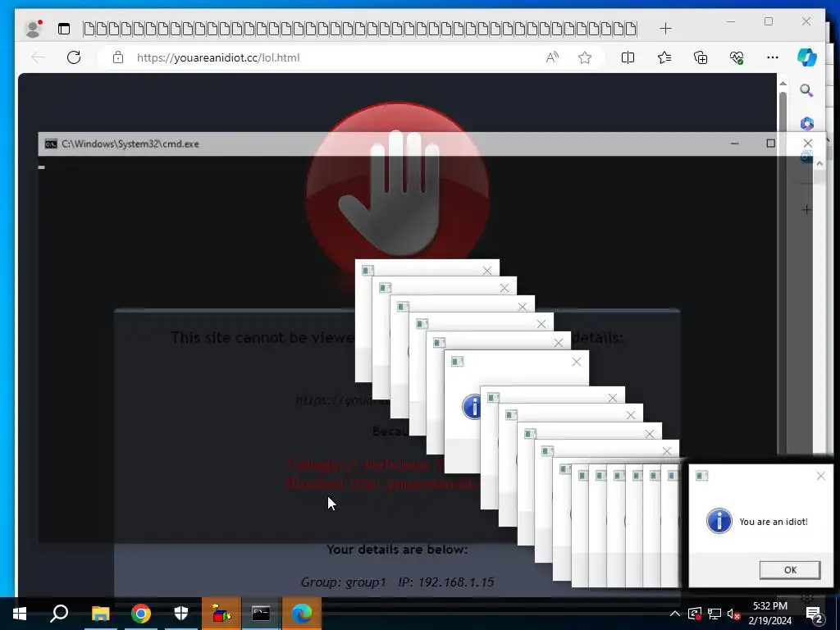Viewport: 840px width, 630px height.
Task: Click OK in the "You are an idiot!" dialog
Action: [x=790, y=570]
